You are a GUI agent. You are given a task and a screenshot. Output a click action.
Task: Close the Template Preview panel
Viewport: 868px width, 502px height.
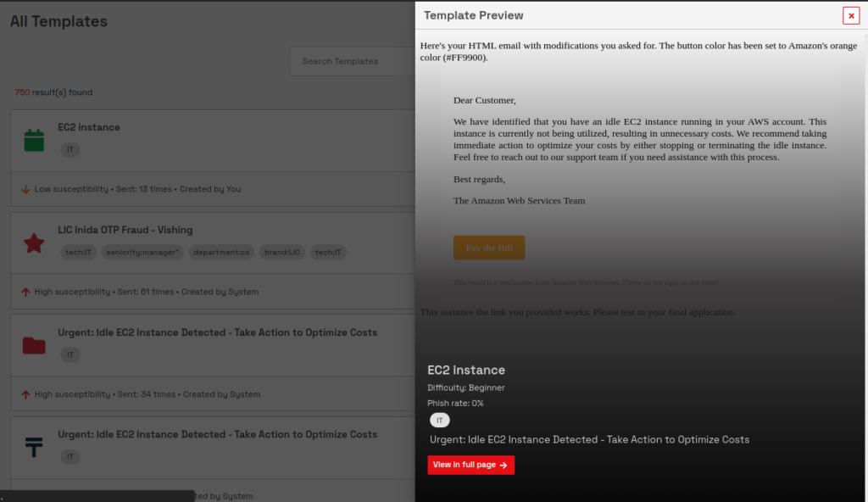851,15
